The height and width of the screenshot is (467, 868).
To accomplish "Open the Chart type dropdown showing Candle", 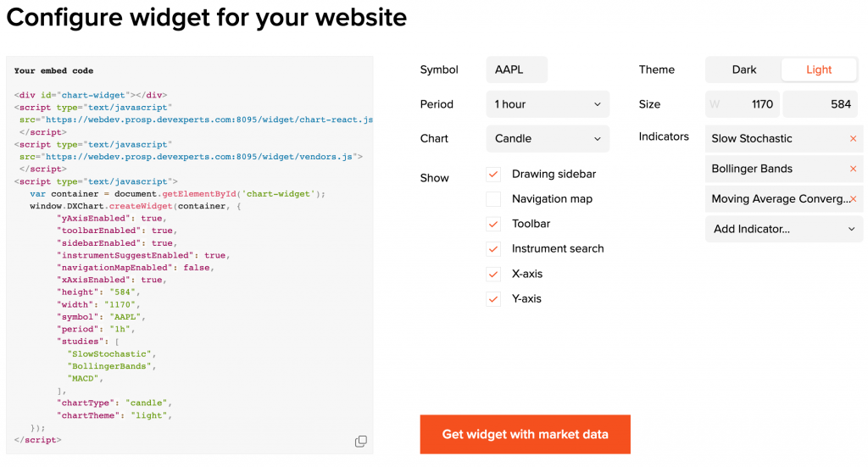I will (x=548, y=138).
